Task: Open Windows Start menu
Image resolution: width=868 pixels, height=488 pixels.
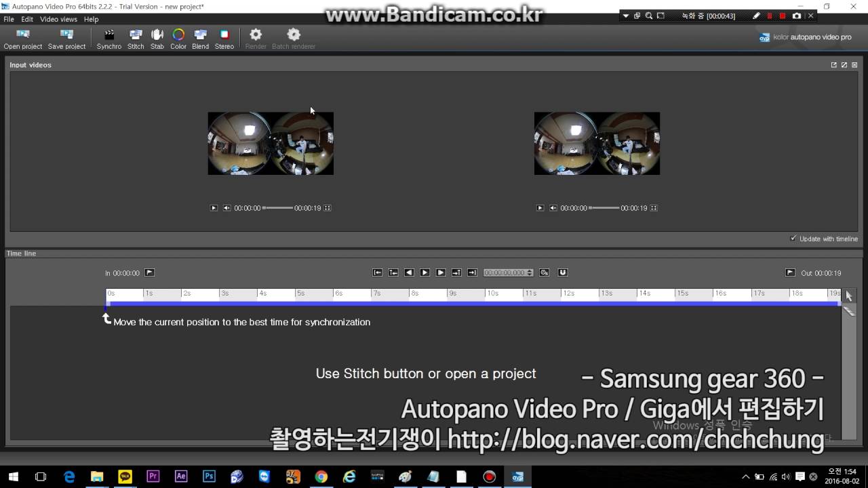Action: (x=13, y=476)
